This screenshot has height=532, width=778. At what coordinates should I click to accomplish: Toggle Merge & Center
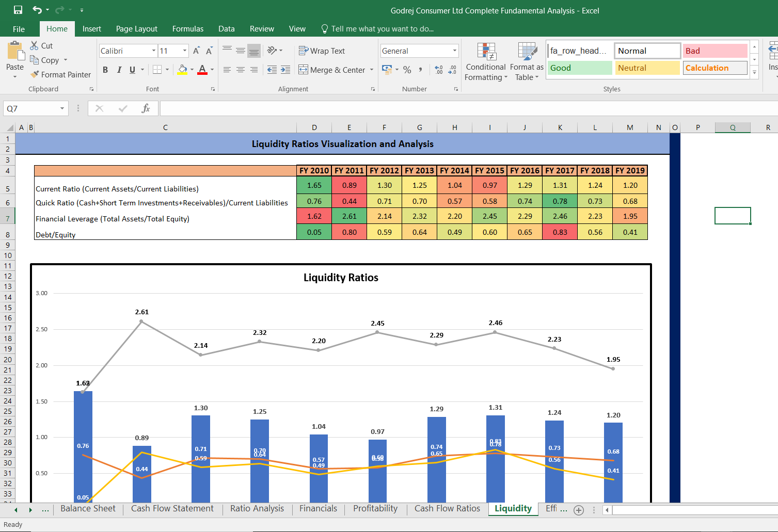point(332,70)
